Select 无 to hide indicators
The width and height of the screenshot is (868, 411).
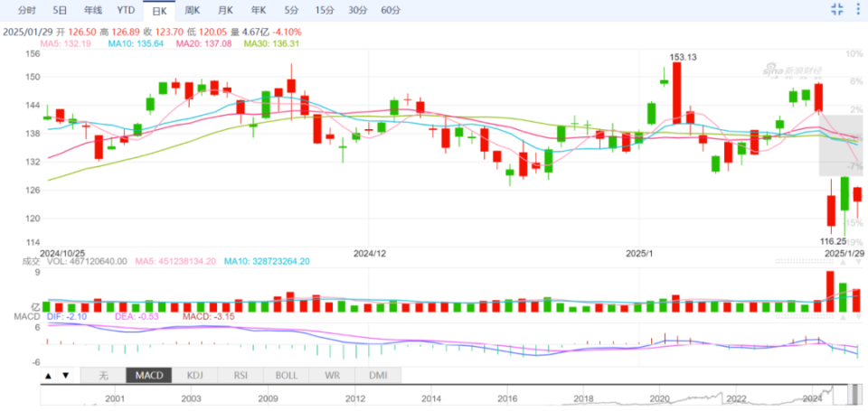coord(103,376)
